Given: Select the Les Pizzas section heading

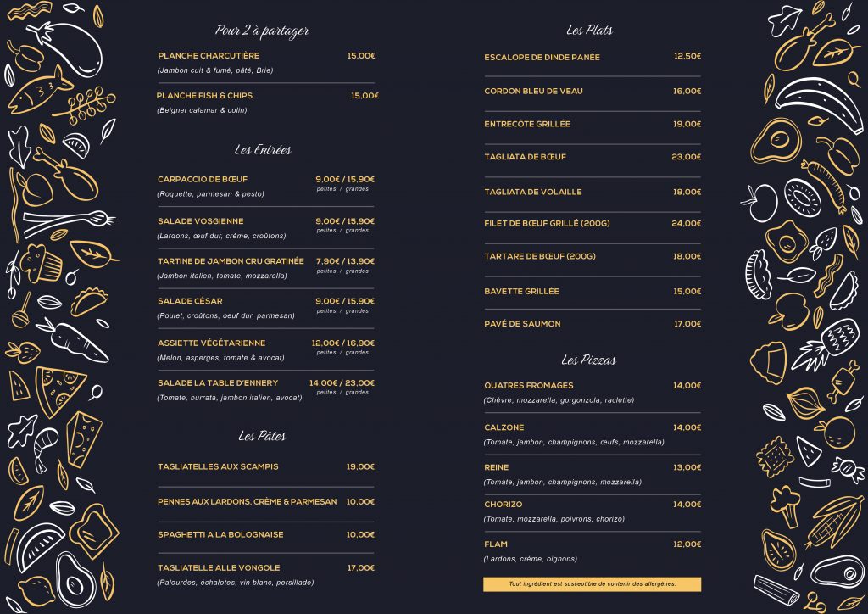Looking at the screenshot, I should pos(588,360).
